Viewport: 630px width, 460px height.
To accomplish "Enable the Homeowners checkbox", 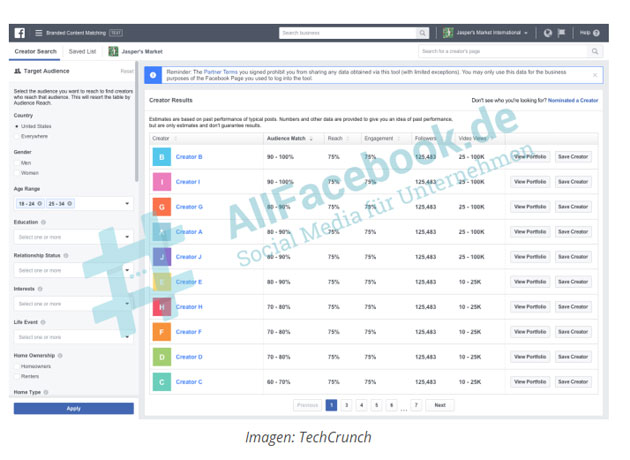I will (17, 365).
